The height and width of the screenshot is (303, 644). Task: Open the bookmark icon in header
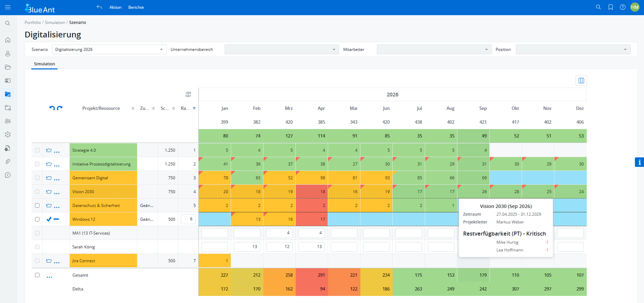(611, 7)
